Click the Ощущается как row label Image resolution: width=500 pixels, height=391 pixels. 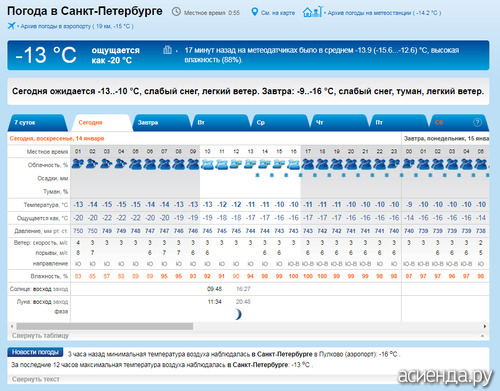(43, 218)
